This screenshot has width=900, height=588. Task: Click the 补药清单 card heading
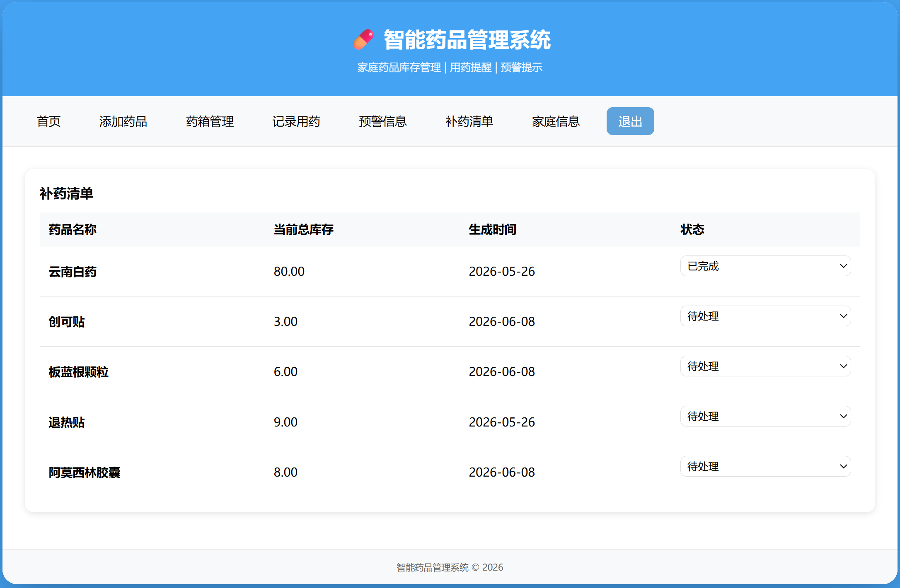[67, 194]
